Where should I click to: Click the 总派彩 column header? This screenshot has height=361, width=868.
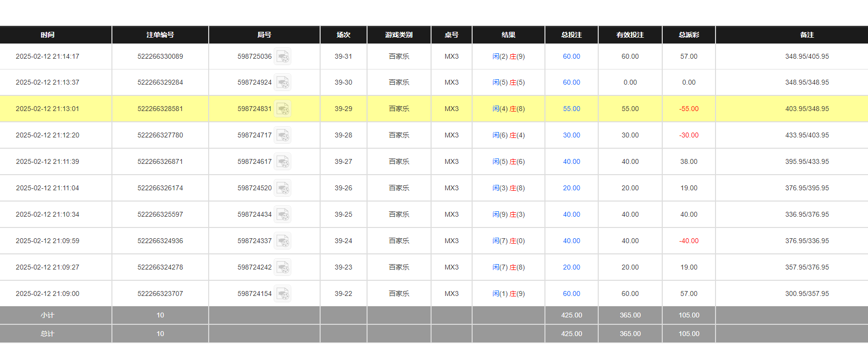point(689,35)
